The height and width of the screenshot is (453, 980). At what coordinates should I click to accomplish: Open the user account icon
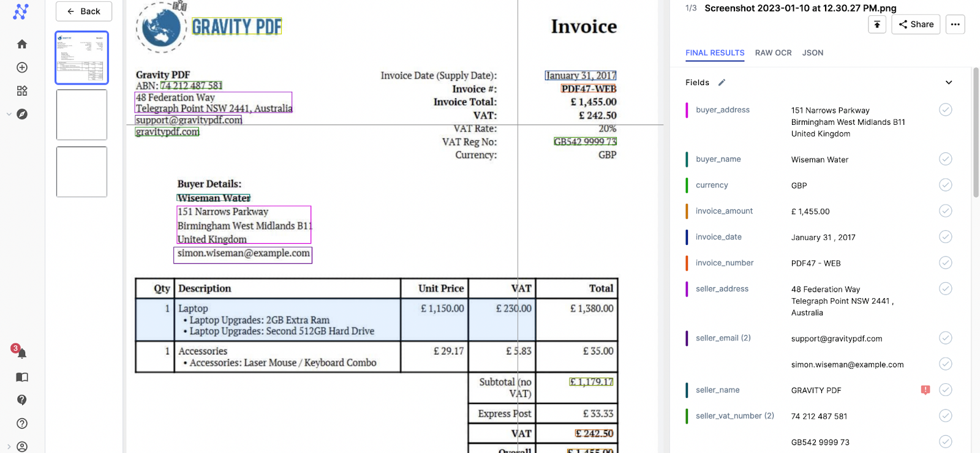tap(22, 447)
